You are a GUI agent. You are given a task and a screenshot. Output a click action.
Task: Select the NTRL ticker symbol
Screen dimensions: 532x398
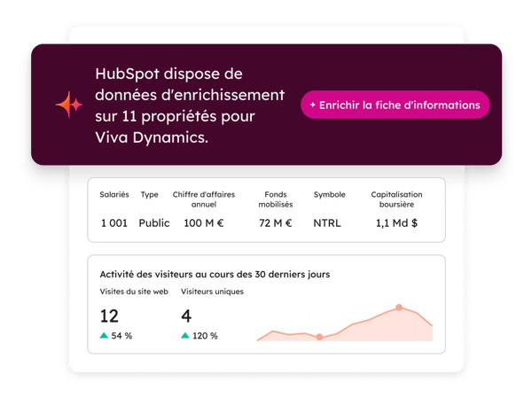coord(327,222)
